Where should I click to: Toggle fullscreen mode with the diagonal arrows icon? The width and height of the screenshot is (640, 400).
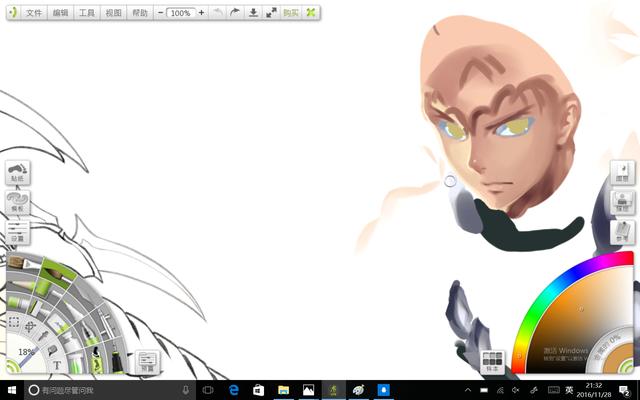pyautogui.click(x=271, y=13)
